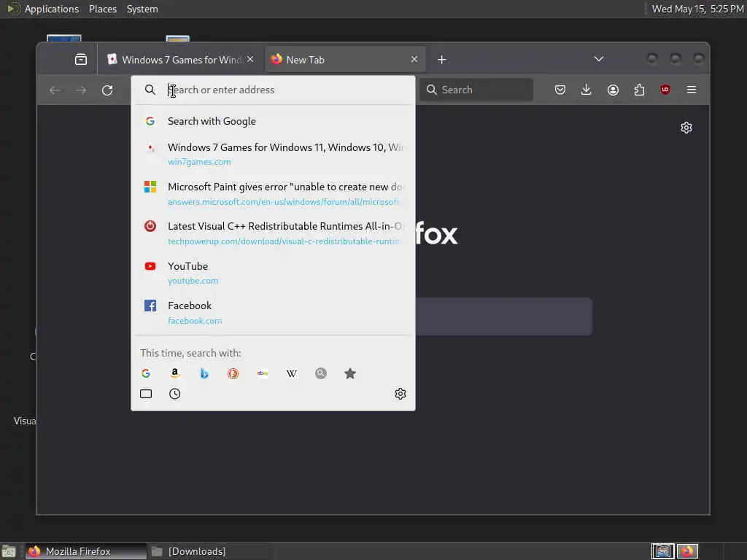747x560 pixels.
Task: Search history with clock icon
Action: click(175, 394)
